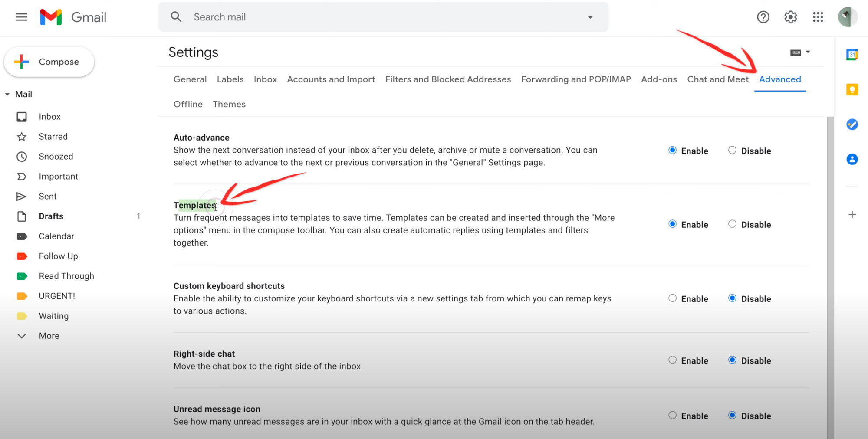Viewport: 868px width, 439px height.
Task: Click the Templates heading text
Action: pyautogui.click(x=194, y=205)
